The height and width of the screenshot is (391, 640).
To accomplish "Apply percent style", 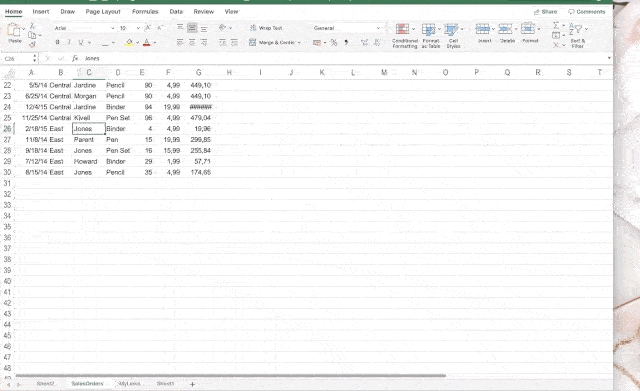I will tap(334, 42).
